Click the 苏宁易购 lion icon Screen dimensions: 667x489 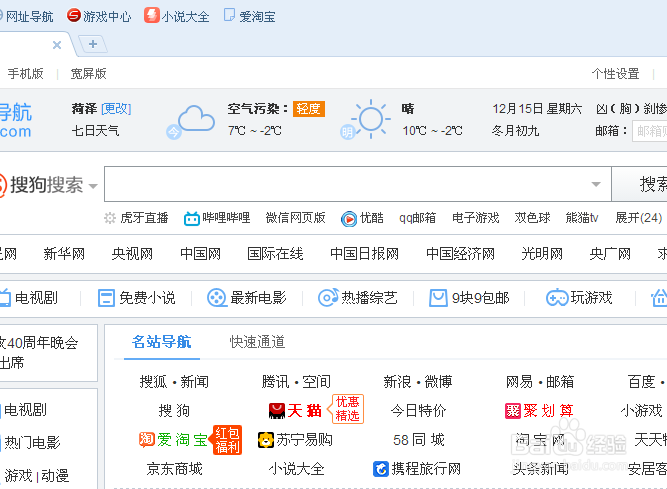(266, 440)
